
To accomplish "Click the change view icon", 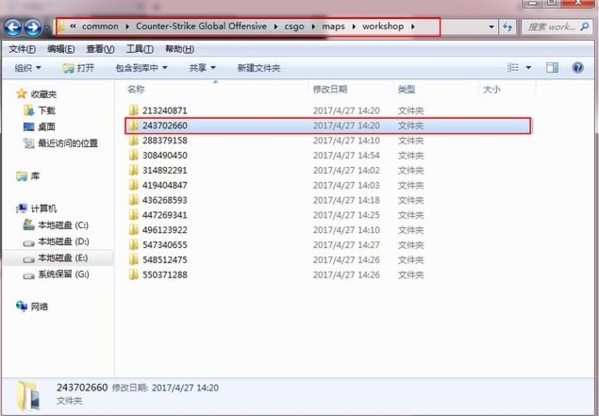I will coord(513,68).
